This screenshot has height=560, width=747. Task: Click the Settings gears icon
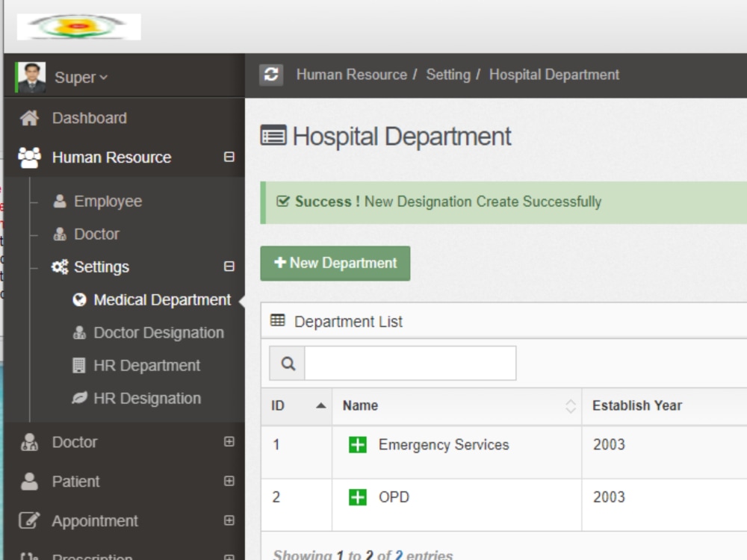[x=60, y=267]
